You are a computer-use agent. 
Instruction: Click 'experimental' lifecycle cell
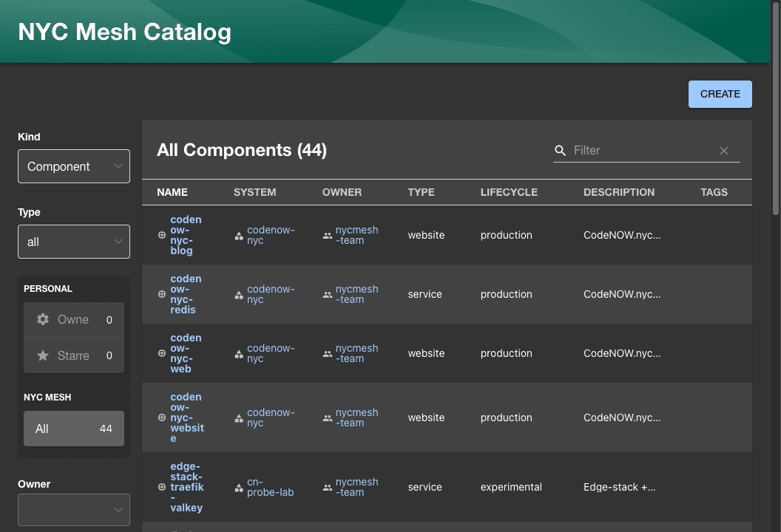[x=511, y=487]
